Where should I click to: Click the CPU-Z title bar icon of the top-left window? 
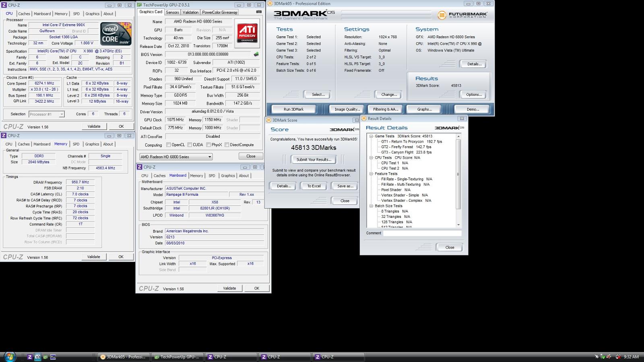click(x=4, y=5)
